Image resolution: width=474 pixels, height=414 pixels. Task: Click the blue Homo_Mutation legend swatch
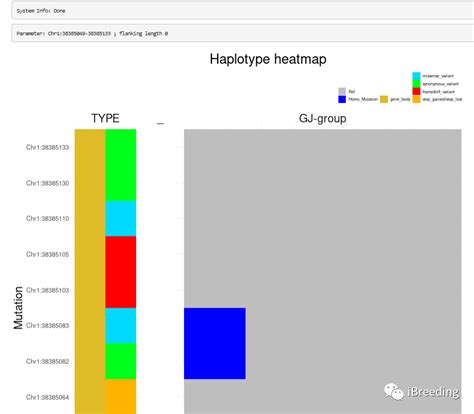tap(342, 99)
